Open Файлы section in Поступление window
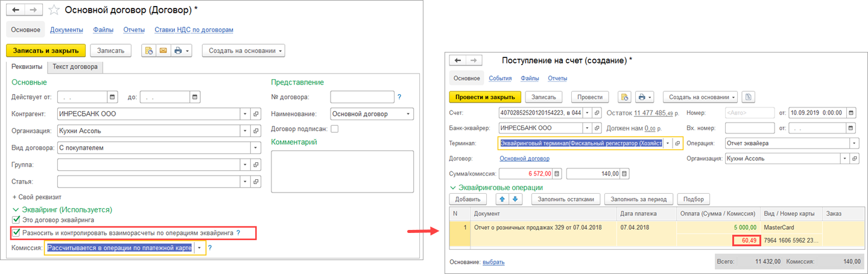 530,78
